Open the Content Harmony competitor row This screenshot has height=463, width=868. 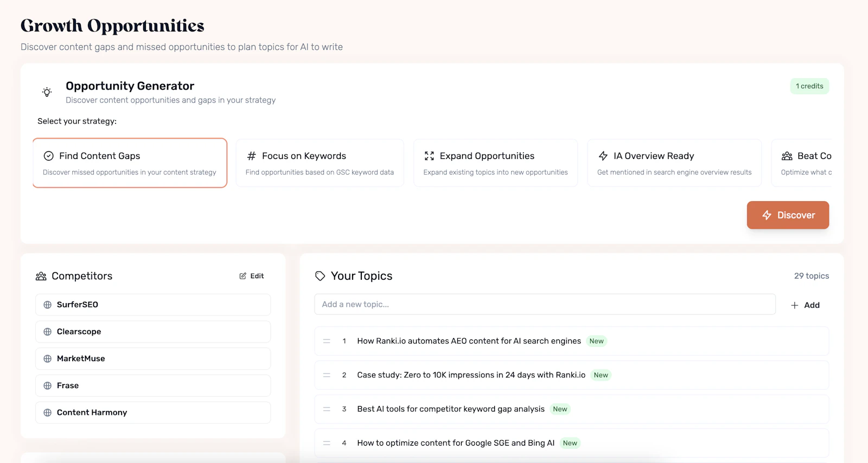pyautogui.click(x=153, y=413)
